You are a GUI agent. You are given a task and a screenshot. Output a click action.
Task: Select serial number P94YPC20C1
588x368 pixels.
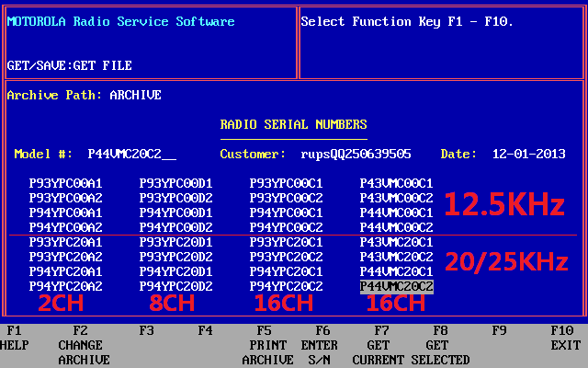point(286,271)
